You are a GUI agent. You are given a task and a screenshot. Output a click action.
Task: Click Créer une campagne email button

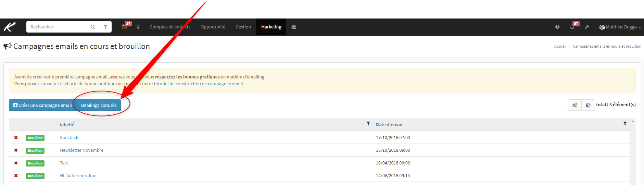(42, 105)
